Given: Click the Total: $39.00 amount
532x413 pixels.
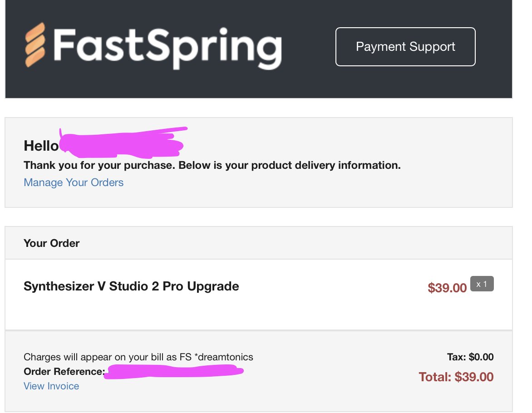Looking at the screenshot, I should 456,377.
